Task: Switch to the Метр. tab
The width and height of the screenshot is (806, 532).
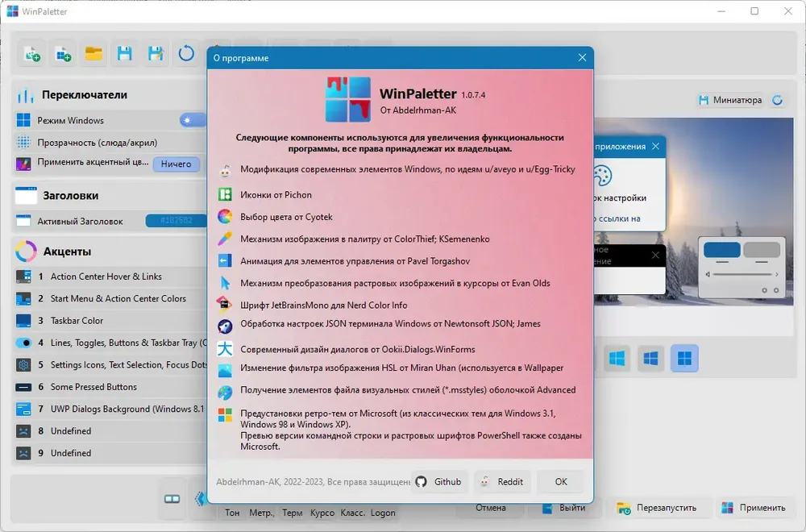Action: pyautogui.click(x=262, y=513)
